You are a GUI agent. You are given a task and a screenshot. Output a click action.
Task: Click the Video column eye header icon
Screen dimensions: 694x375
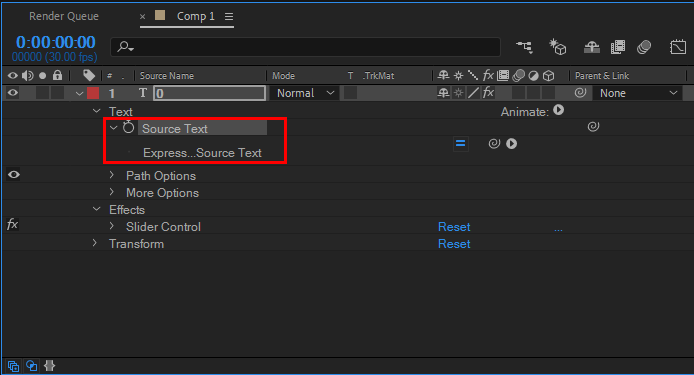coord(12,76)
